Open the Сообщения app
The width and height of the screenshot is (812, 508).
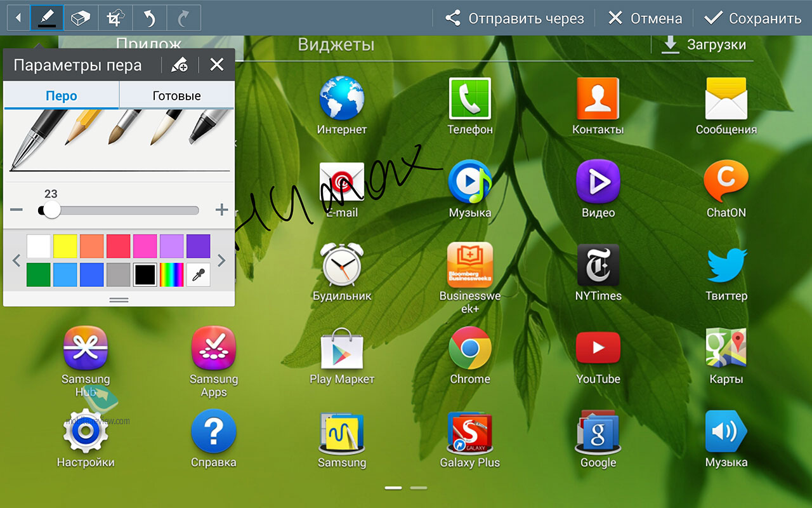click(726, 106)
